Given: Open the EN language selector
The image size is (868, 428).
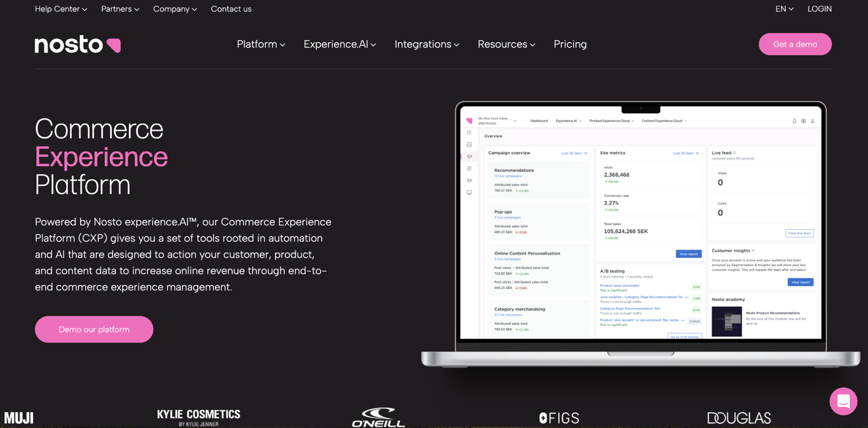Looking at the screenshot, I should [x=784, y=9].
